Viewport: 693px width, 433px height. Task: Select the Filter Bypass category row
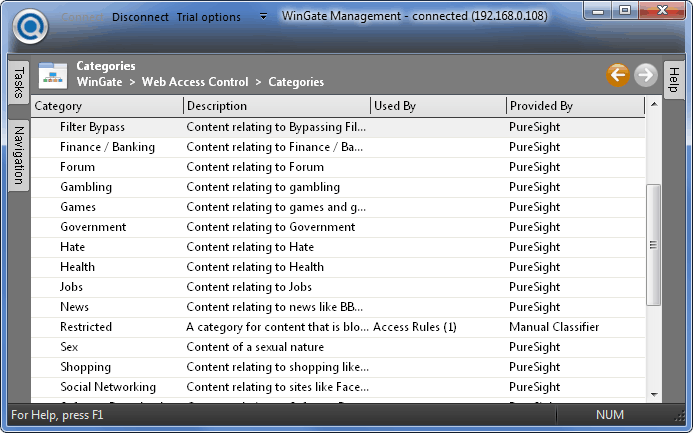click(338, 127)
